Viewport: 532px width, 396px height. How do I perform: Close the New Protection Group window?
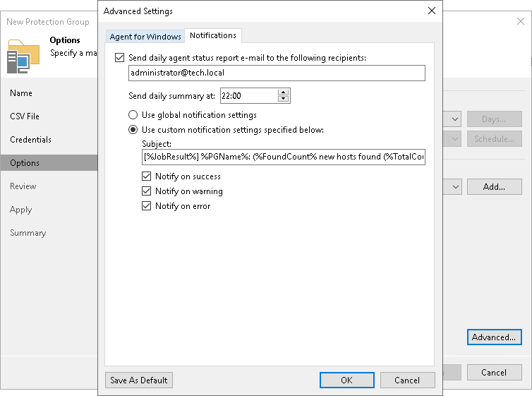(521, 21)
